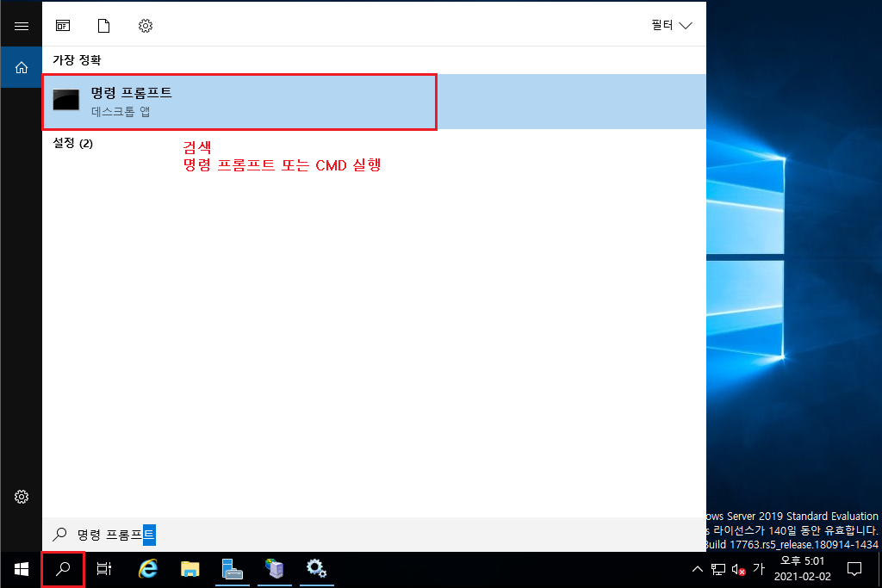This screenshot has width=882, height=588.
Task: Click the network icon in system tray
Action: tap(718, 569)
